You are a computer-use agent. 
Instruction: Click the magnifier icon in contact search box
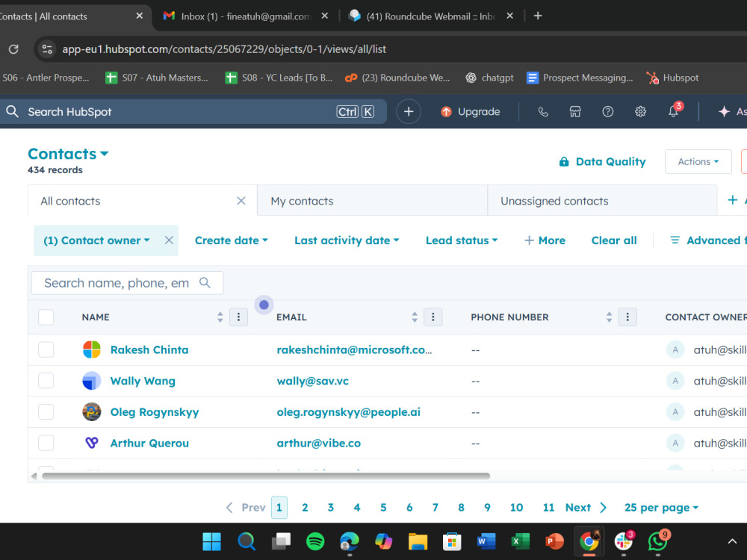click(205, 283)
